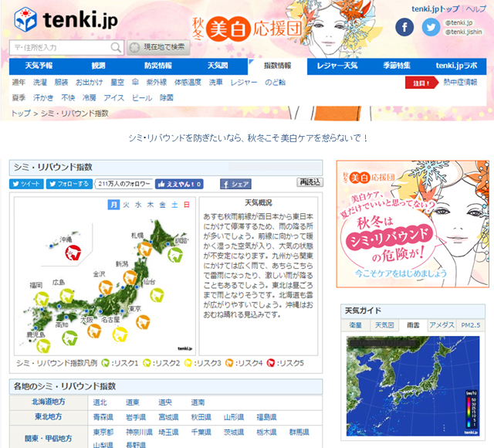Open the Twitter icon in header
This screenshot has height=448, width=494.
[x=431, y=28]
